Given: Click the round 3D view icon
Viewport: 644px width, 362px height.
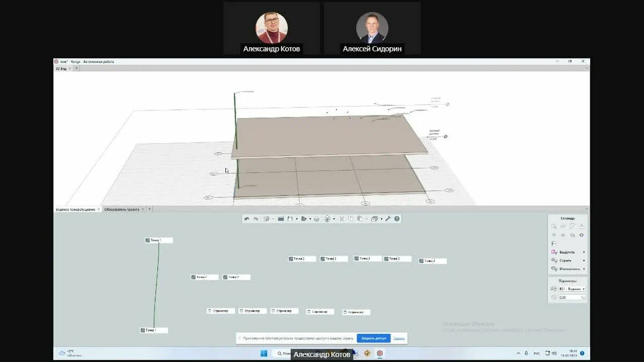Looking at the screenshot, I should pyautogui.click(x=327, y=219).
